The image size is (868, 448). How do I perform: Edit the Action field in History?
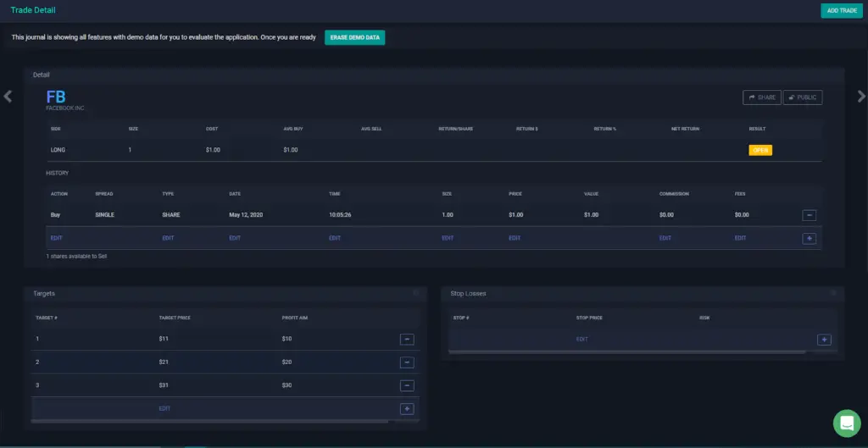[x=57, y=238]
